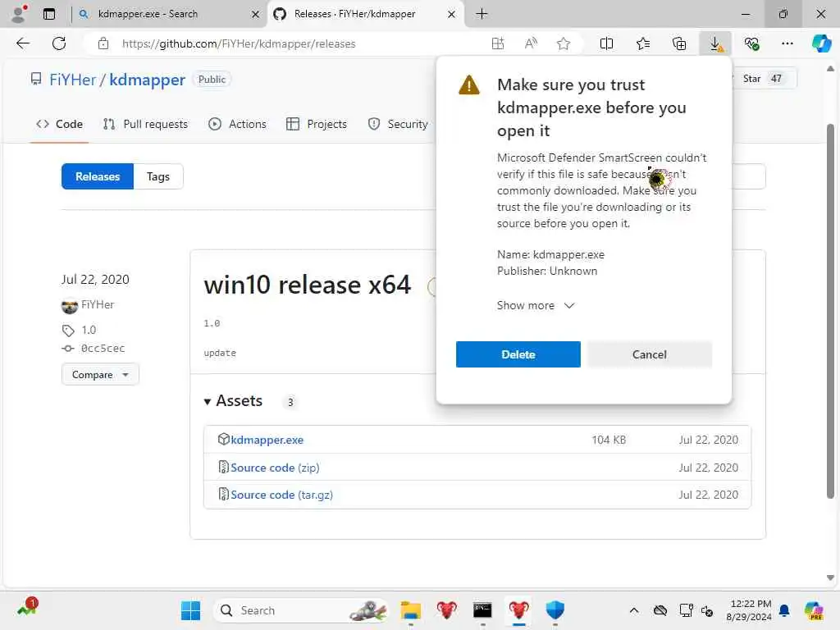Open the Projects tab

coord(317,125)
